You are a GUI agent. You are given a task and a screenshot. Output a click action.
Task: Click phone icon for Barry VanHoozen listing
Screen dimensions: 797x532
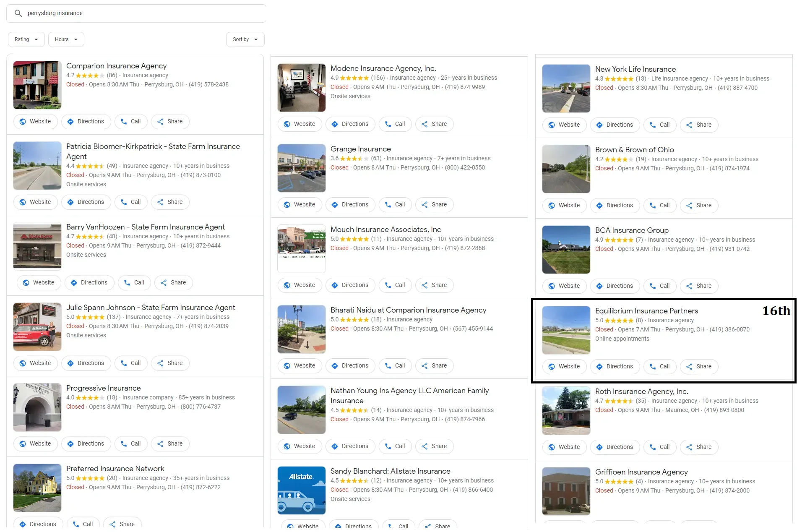(x=127, y=283)
